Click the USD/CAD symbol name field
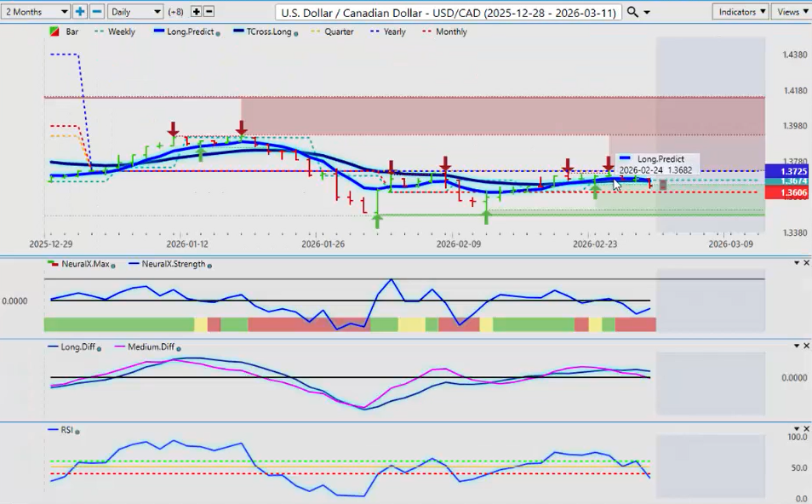 (449, 12)
